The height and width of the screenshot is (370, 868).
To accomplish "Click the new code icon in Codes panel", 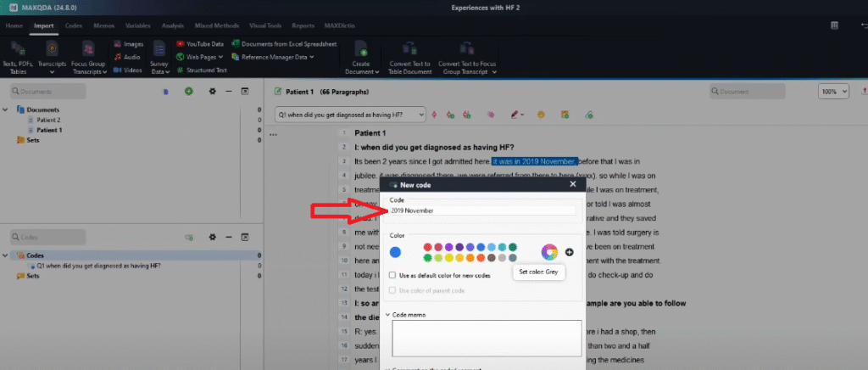I will point(189,237).
